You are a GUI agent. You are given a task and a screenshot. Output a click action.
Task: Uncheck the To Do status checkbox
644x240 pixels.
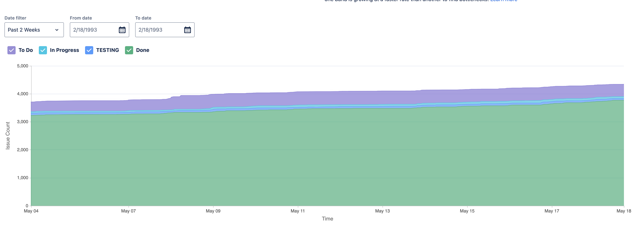tap(12, 50)
